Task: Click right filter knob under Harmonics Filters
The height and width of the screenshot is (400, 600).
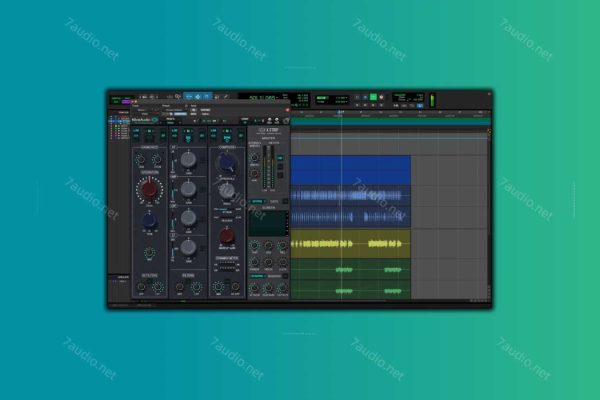Action: coord(158,287)
